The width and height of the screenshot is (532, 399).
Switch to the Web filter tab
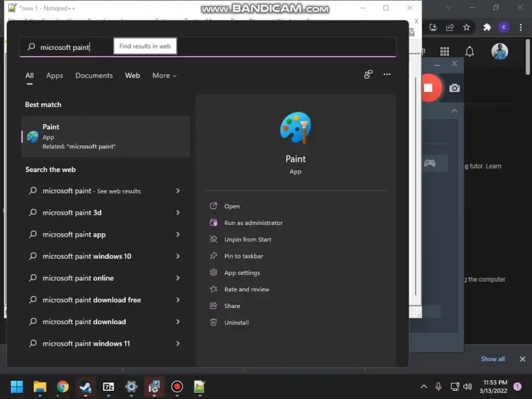point(132,76)
